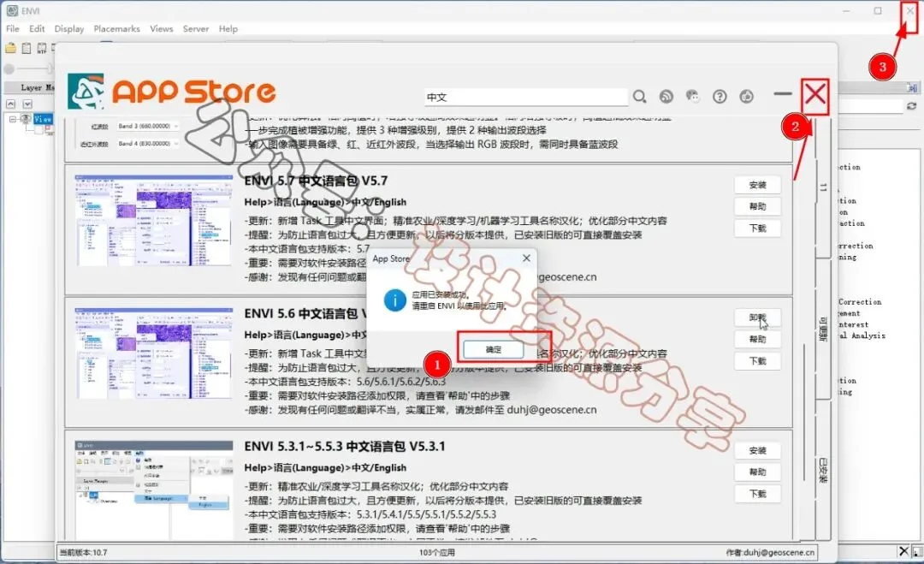Image resolution: width=924 pixels, height=564 pixels.
Task: Click the ENVI app icon in title bar
Action: (12, 10)
